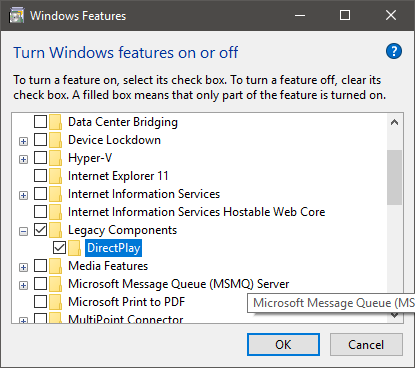Click OK to apply feature changes

[283, 345]
